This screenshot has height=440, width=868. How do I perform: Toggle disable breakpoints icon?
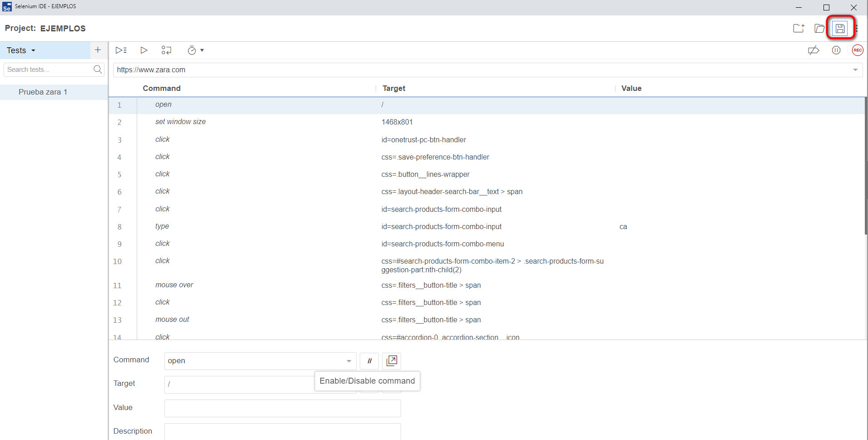(813, 50)
